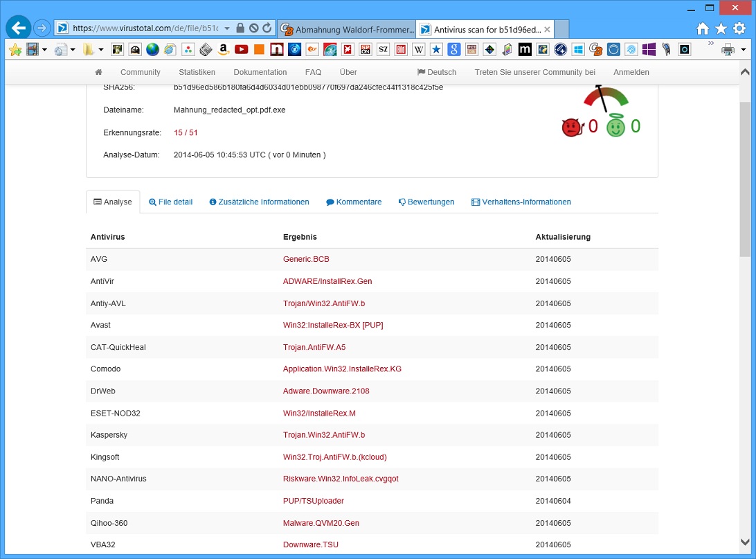Open the Google g bookmark icon
This screenshot has width=756, height=559.
(453, 49)
